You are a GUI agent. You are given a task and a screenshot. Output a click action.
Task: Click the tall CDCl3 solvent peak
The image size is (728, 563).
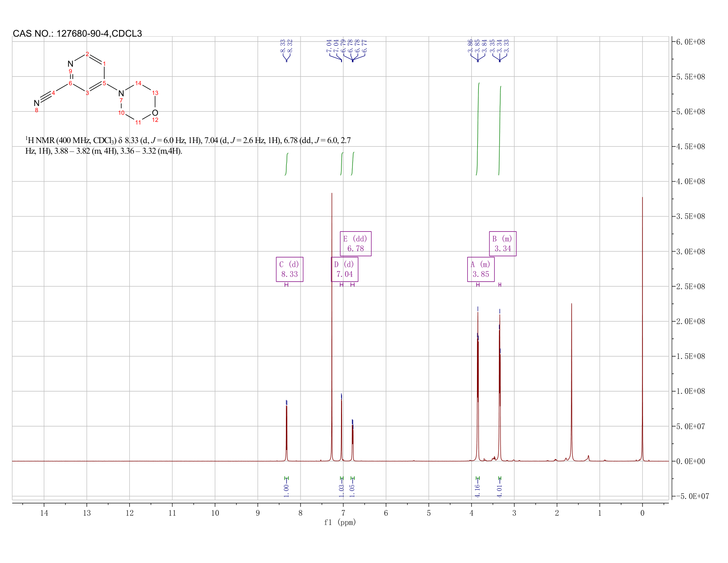pyautogui.click(x=332, y=327)
